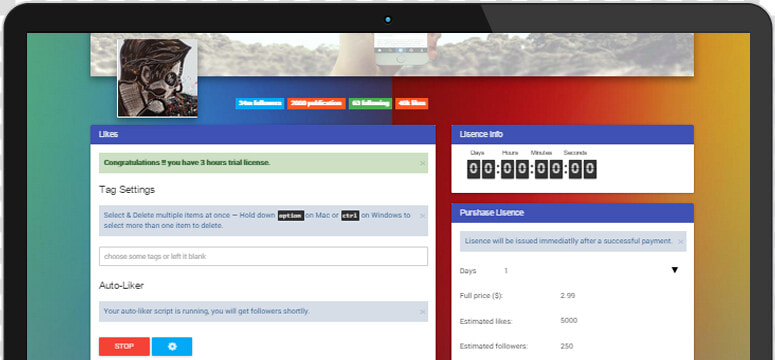Click the blue followers badge
The image size is (775, 360).
pyautogui.click(x=260, y=103)
